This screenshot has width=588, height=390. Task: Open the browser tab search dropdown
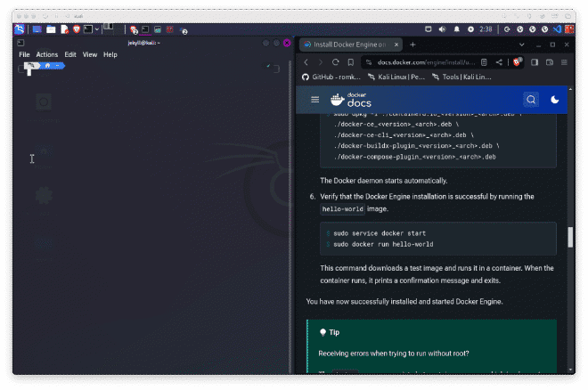tap(521, 45)
